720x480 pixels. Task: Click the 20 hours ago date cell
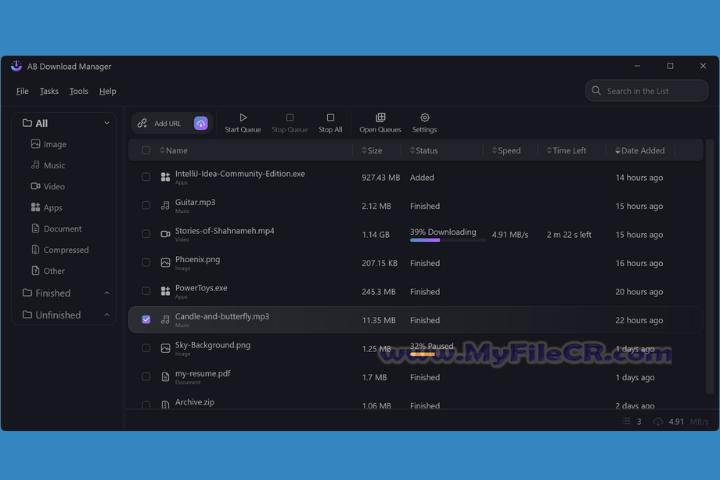639,291
